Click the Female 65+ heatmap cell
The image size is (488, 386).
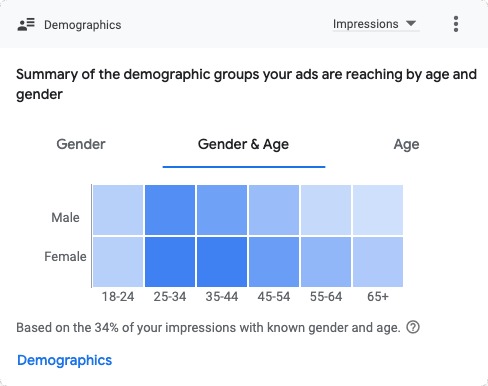click(378, 262)
